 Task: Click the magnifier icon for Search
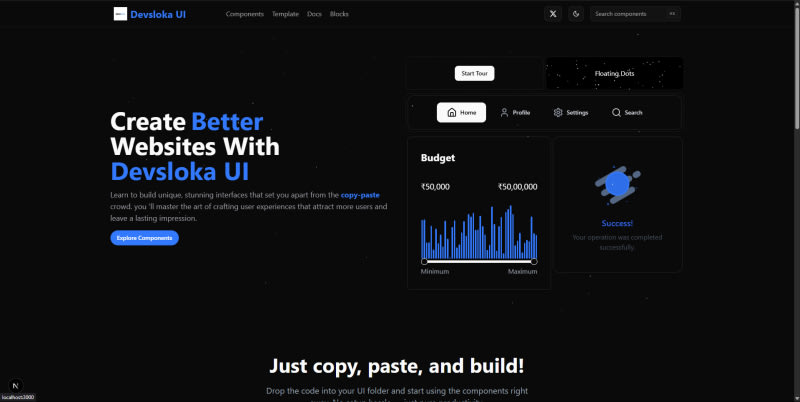[x=616, y=113]
